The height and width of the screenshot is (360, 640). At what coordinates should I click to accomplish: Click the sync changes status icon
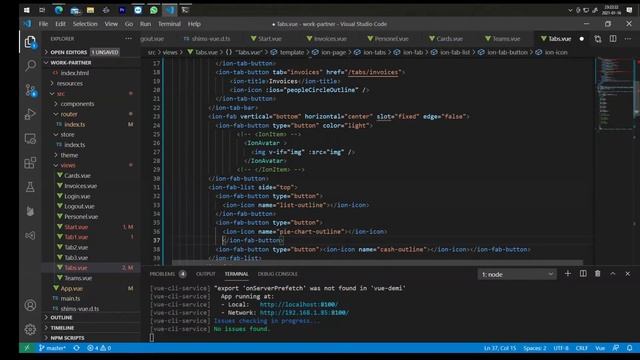click(76, 348)
